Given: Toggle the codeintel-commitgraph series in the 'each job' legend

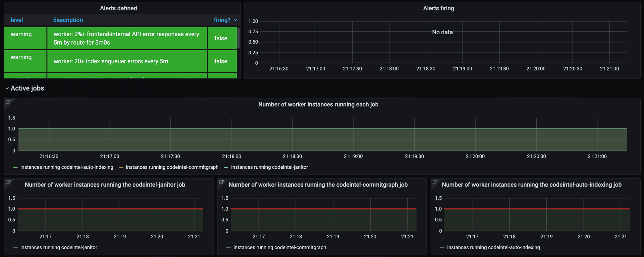Looking at the screenshot, I should 172,167.
